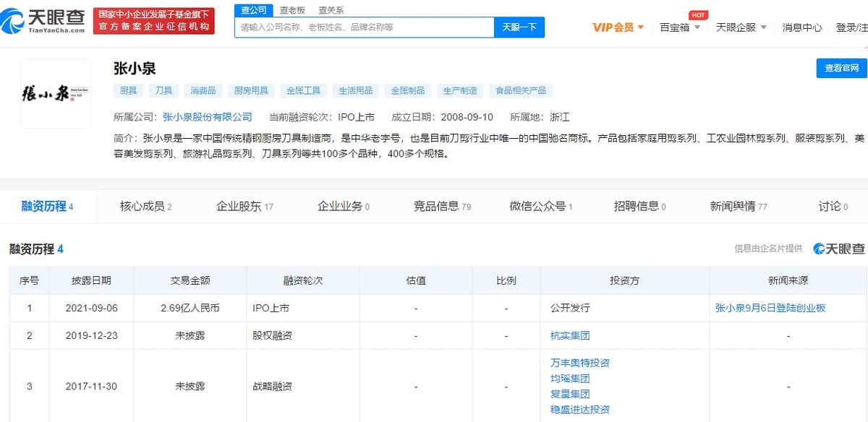The width and height of the screenshot is (868, 422).
Task: Click the 2019-12-23 disclosure date cell
Action: click(91, 335)
